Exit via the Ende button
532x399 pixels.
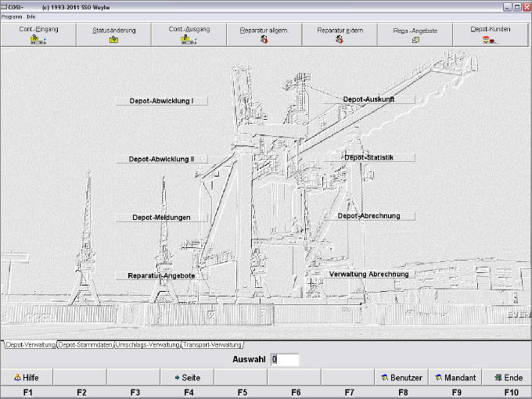click(508, 377)
